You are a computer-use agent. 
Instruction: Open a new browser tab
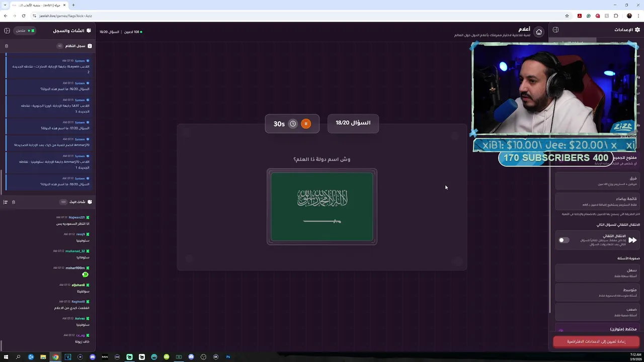click(x=73, y=5)
